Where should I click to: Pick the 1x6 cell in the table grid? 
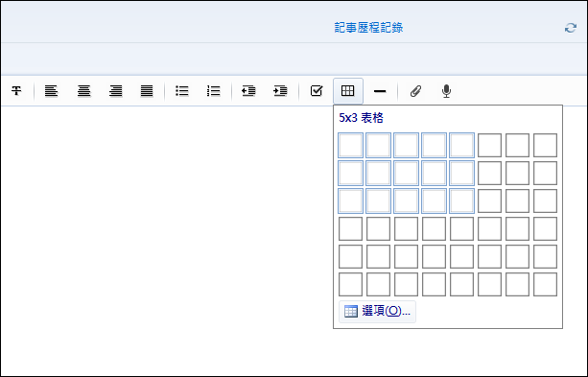pos(351,284)
